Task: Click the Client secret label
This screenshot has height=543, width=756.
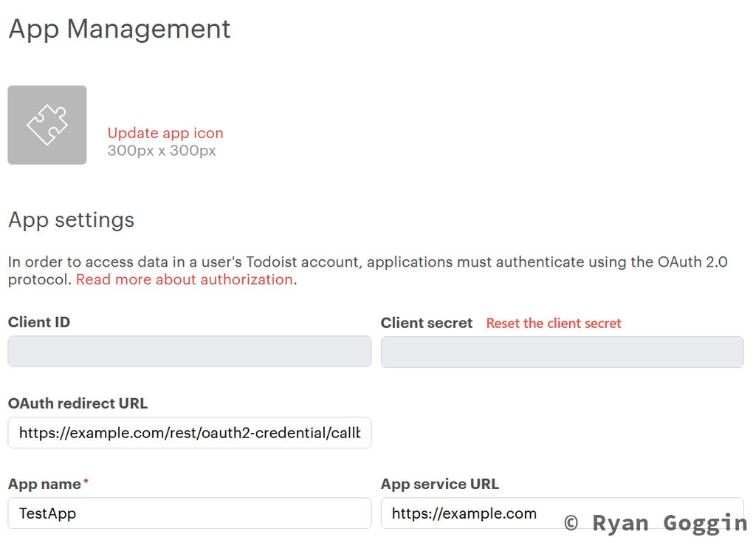Action: point(427,323)
